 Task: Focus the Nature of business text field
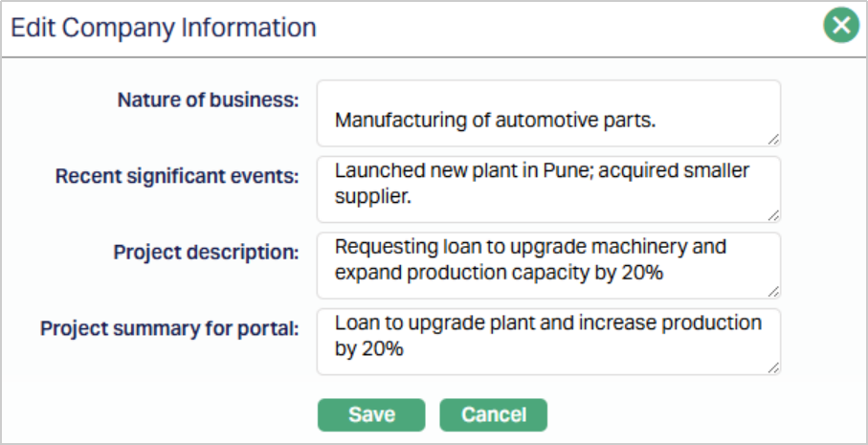pos(548,113)
